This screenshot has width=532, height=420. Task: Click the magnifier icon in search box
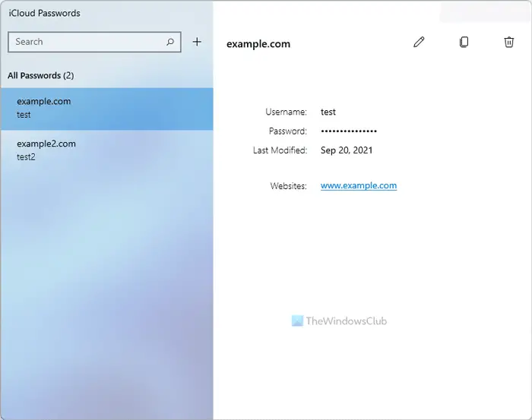point(170,42)
